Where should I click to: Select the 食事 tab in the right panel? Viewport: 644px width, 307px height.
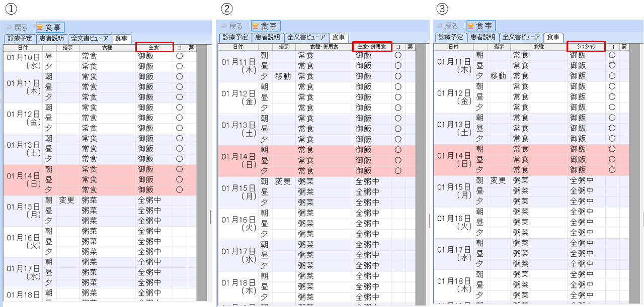[x=553, y=37]
